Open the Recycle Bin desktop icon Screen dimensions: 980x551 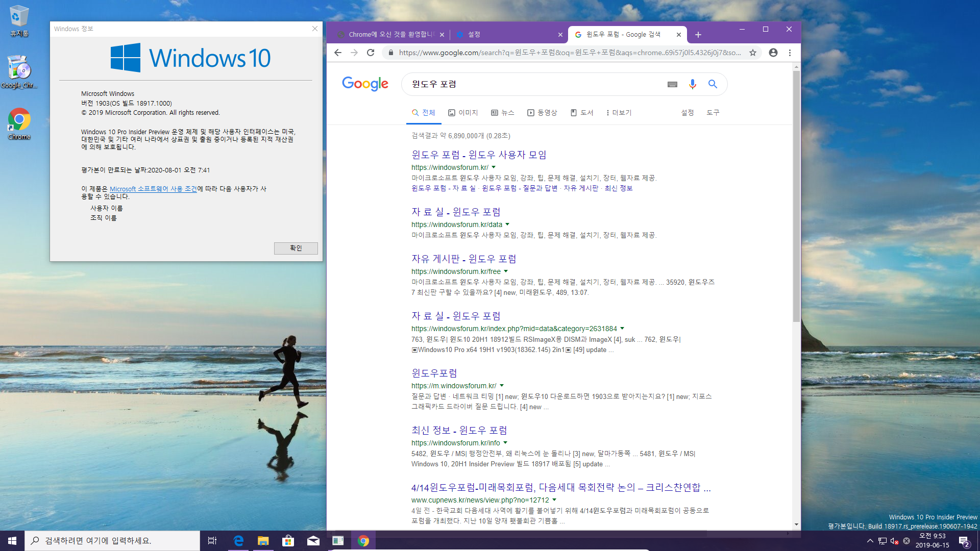point(19,21)
